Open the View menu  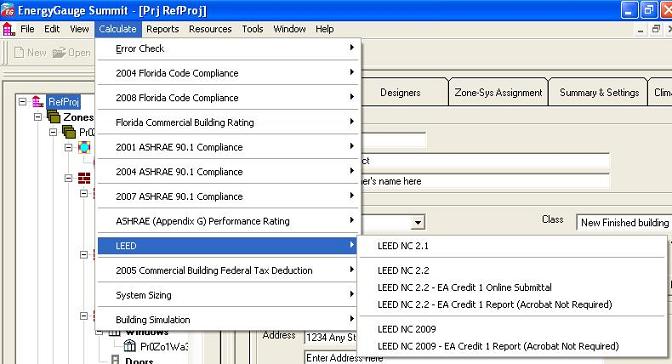pyautogui.click(x=79, y=29)
